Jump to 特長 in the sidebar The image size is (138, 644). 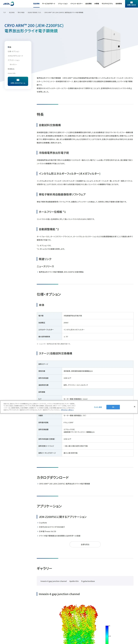pos(10,47)
